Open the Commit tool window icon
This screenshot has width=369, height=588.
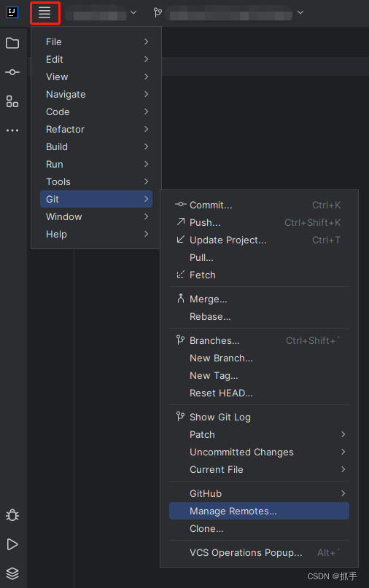tap(12, 72)
